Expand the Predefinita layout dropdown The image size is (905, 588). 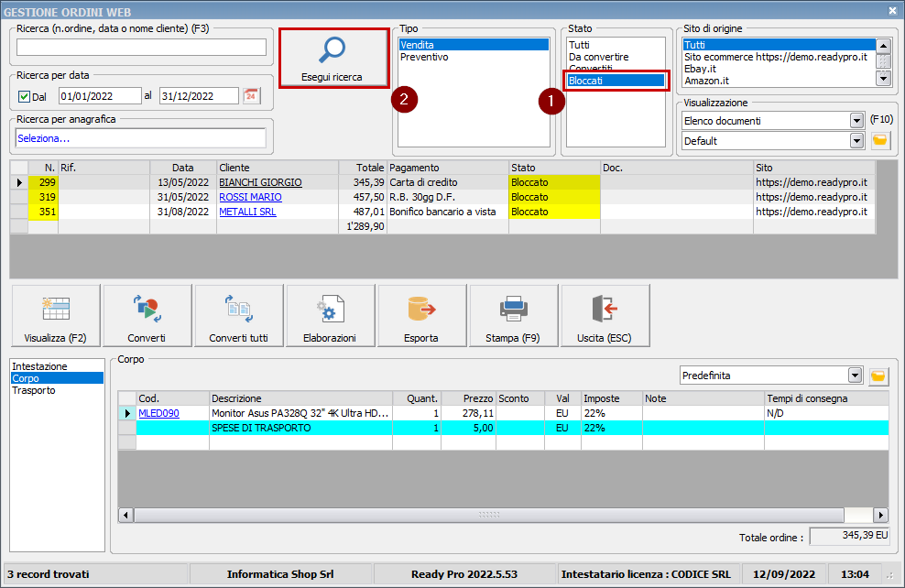(855, 376)
